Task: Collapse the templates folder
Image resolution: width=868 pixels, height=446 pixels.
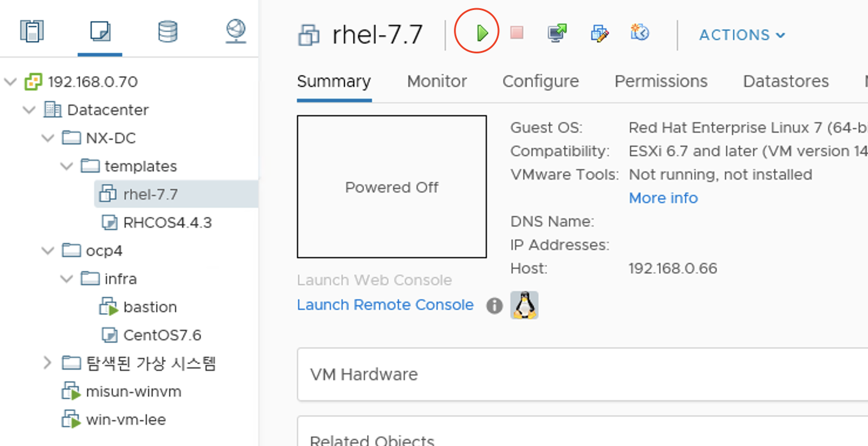Action: (67, 166)
